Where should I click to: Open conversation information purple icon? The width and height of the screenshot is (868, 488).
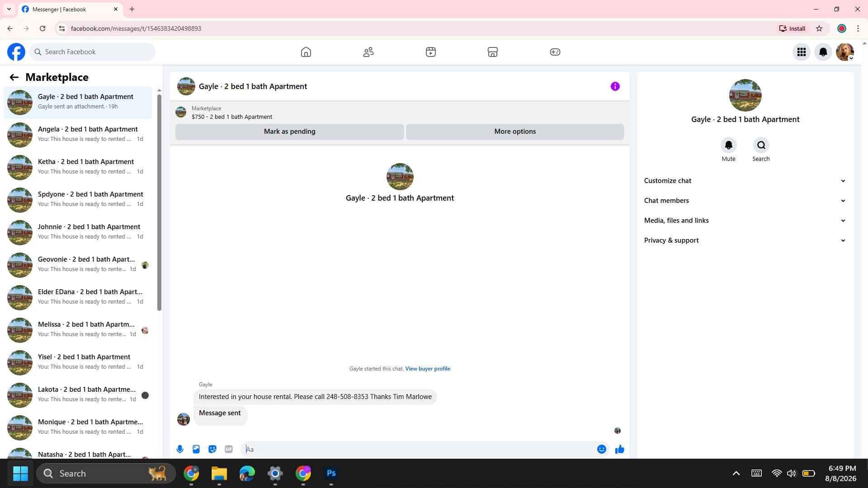tap(615, 86)
